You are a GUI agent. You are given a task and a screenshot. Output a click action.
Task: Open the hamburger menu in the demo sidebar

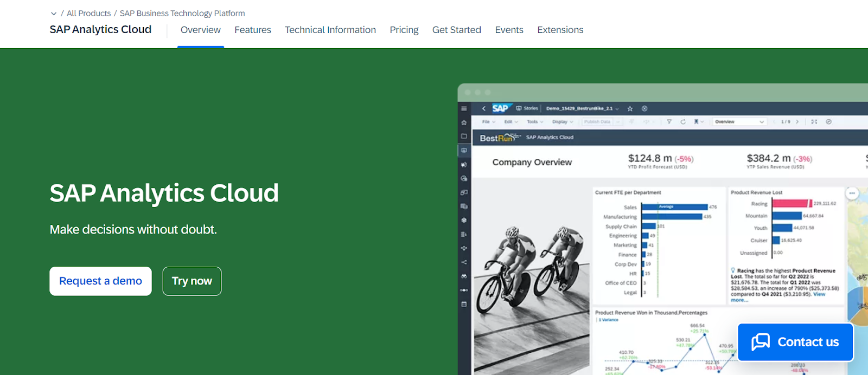464,108
